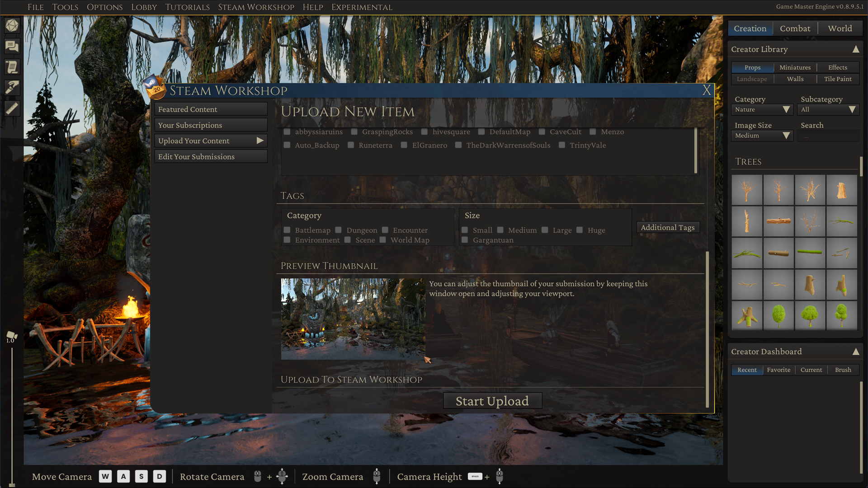Click the upload form vertical scrollbar
This screenshot has height=488, width=868.
708,330
